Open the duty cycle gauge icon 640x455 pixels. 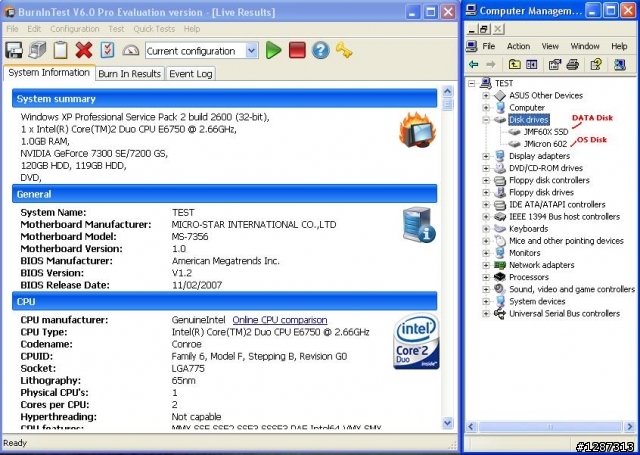pyautogui.click(x=131, y=51)
